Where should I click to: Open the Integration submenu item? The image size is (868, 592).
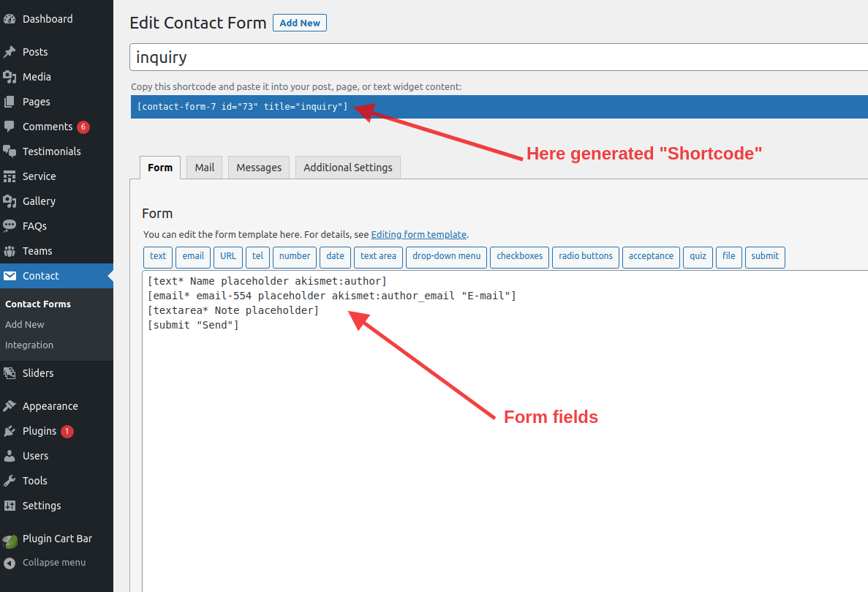pos(29,345)
